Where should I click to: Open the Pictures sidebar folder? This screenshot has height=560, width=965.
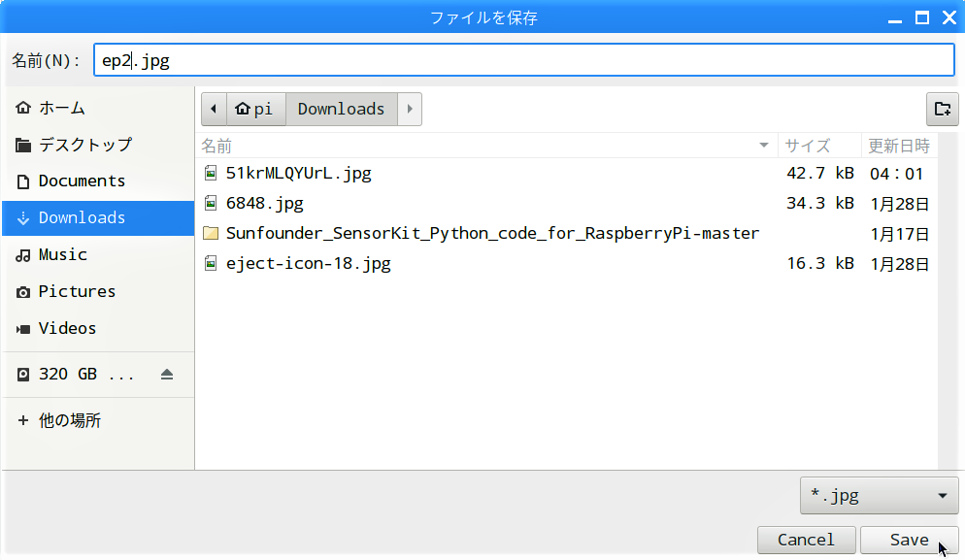[98, 292]
